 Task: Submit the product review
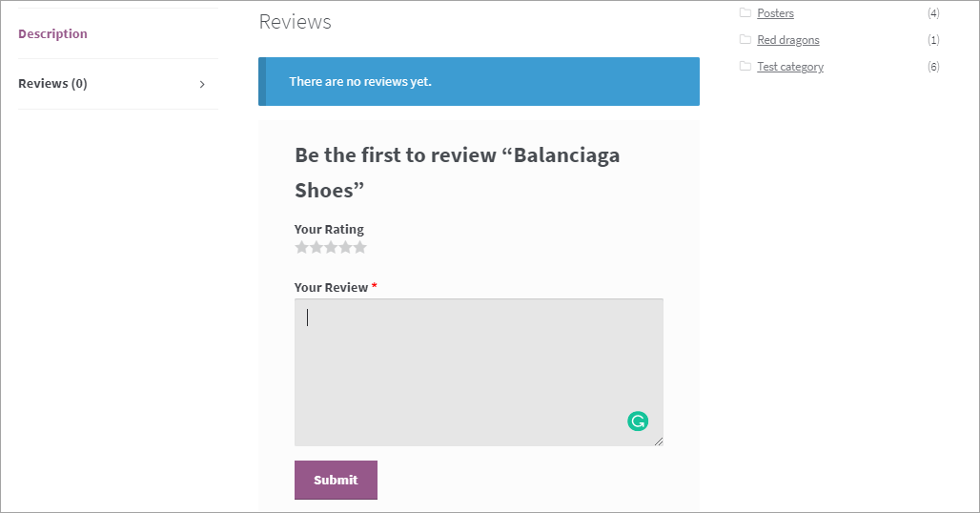[x=336, y=480]
